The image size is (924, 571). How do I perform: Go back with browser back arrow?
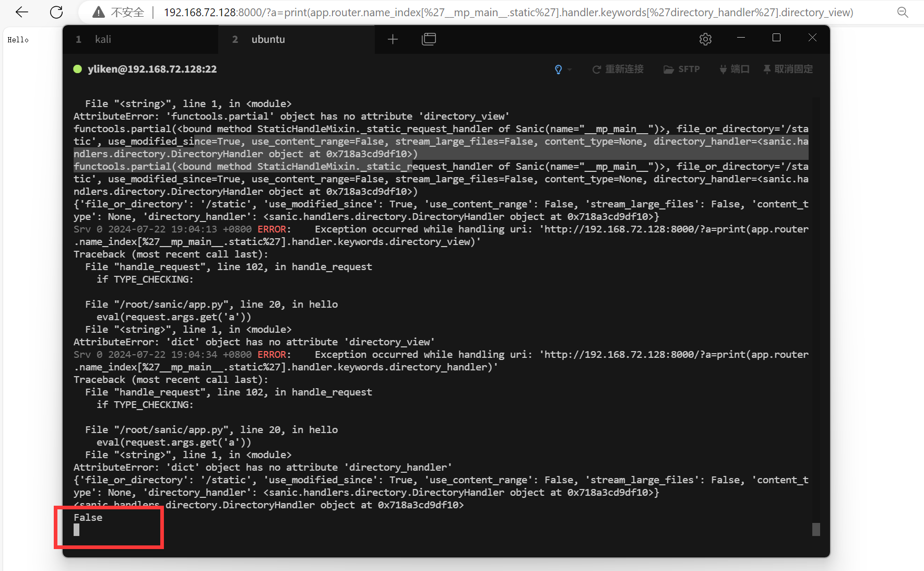(x=22, y=12)
